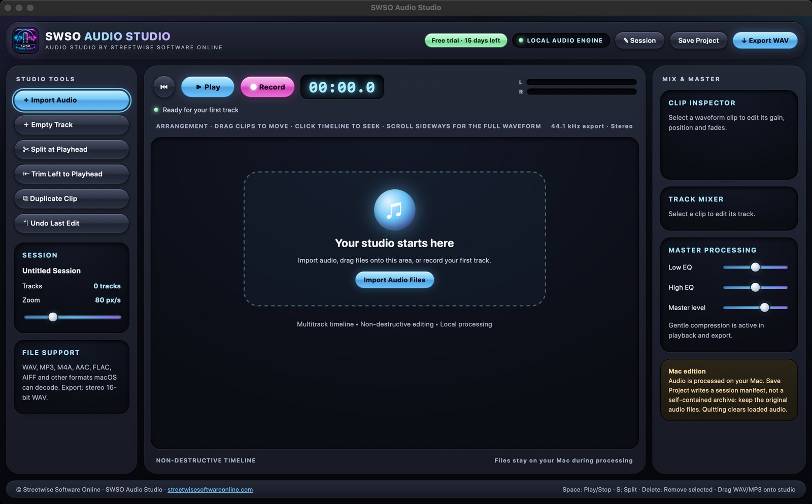Open the Session button in header
This screenshot has width=812, height=504.
tap(639, 41)
